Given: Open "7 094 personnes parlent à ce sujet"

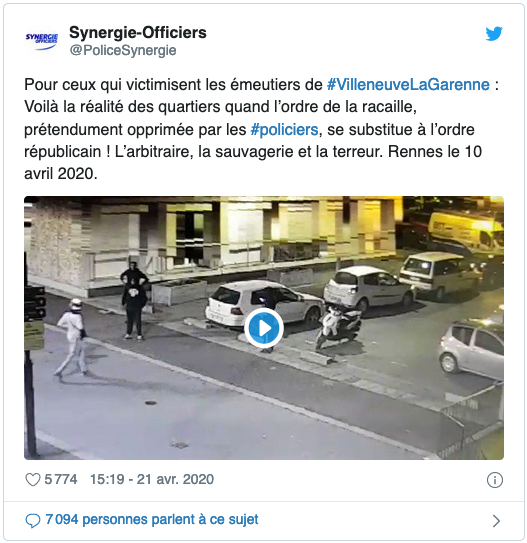Looking at the screenshot, I should coord(152,519).
